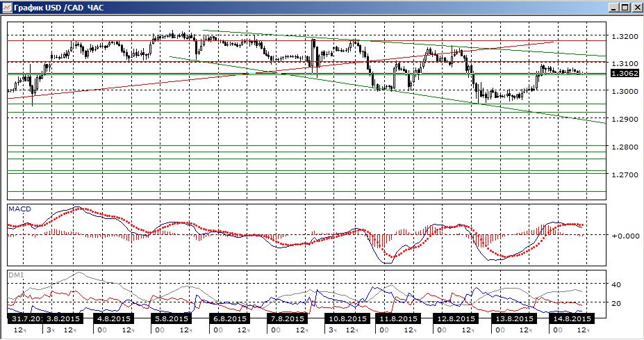Click the chart icon in the title bar
Screen dimensions: 644x340
tap(7, 7)
